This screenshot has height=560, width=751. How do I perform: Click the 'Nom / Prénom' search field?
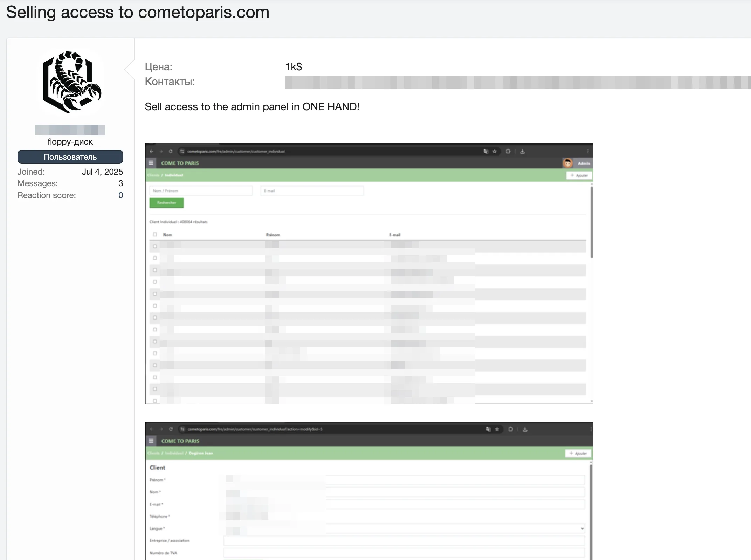[x=201, y=191]
